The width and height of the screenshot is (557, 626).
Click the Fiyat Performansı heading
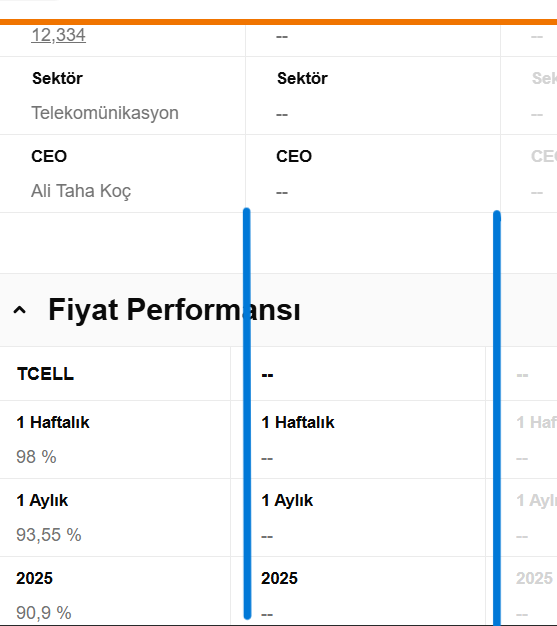(174, 309)
